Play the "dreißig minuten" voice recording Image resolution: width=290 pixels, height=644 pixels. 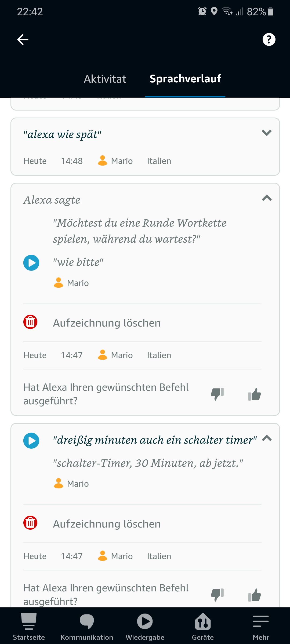(x=31, y=441)
